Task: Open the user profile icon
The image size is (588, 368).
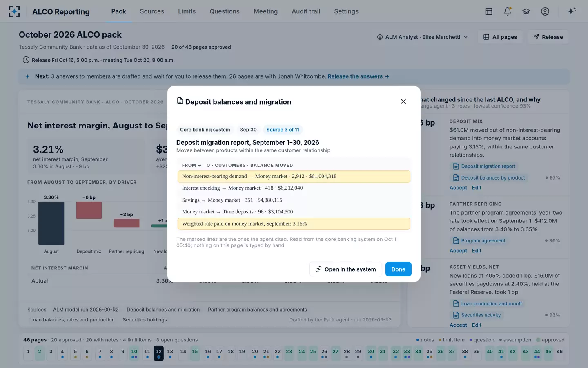Action: pos(545,11)
